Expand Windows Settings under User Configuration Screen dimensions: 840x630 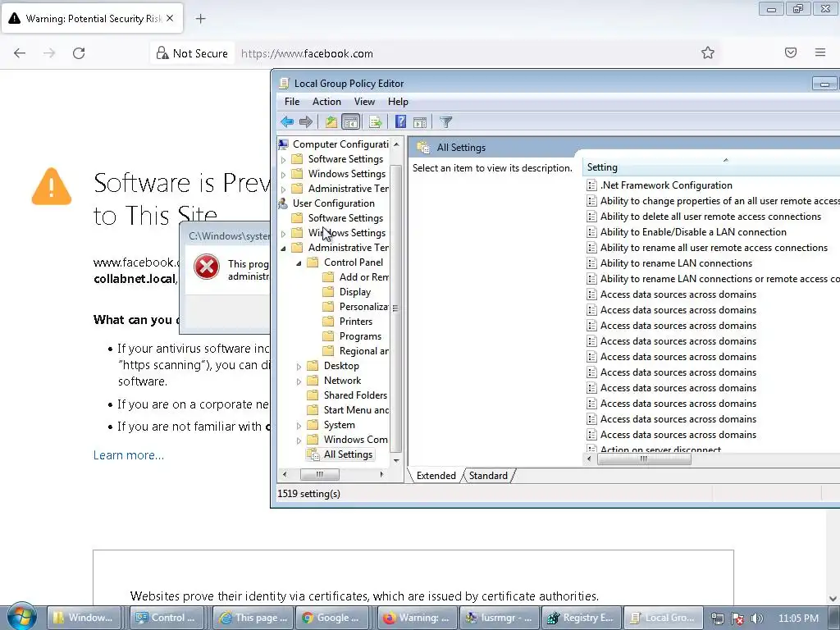click(x=283, y=234)
